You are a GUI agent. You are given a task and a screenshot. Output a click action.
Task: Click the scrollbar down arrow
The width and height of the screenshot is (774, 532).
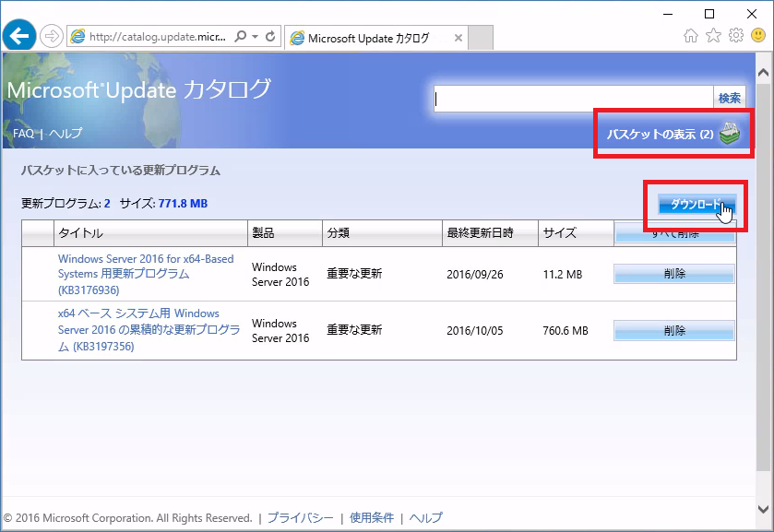pos(763,509)
